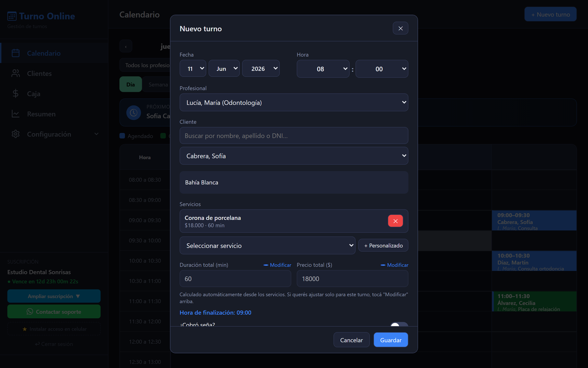Open the minutes dropdown showing 00

[382, 69]
